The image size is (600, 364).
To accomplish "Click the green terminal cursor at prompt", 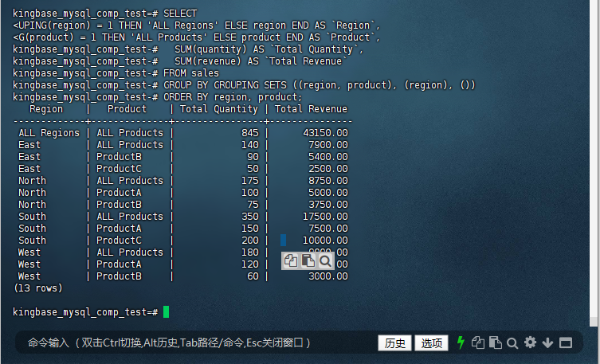I will [x=166, y=311].
